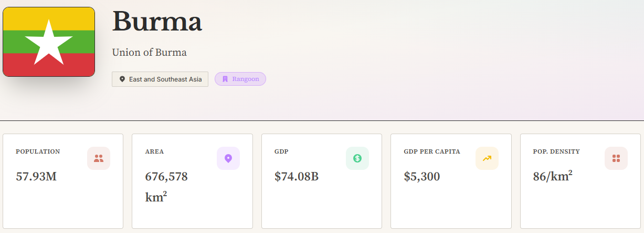The height and width of the screenshot is (233, 644).
Task: Click the $74.08B GDP value
Action: coord(297,177)
